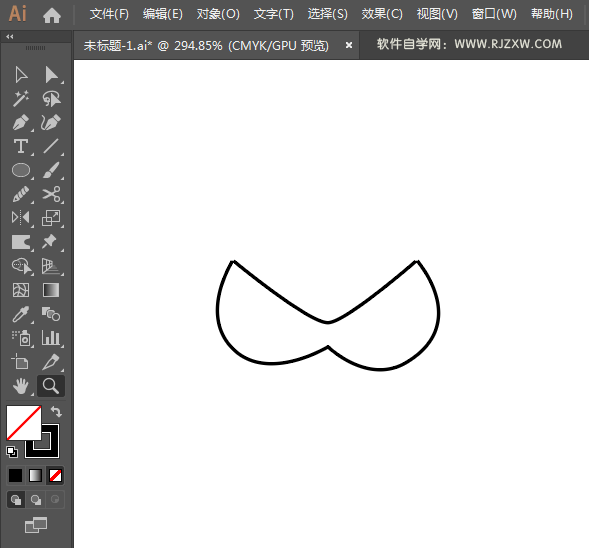Viewport: 589px width, 548px height.
Task: Open the 效果(C) menu
Action: (x=382, y=14)
